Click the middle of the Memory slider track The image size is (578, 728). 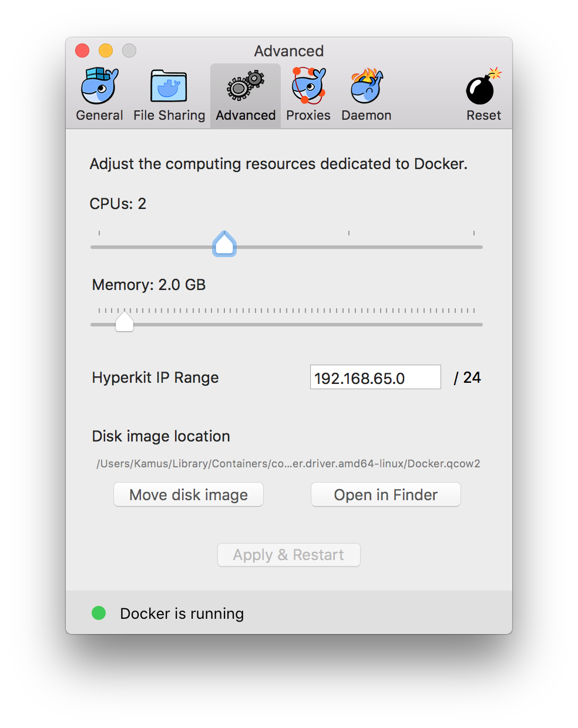287,325
